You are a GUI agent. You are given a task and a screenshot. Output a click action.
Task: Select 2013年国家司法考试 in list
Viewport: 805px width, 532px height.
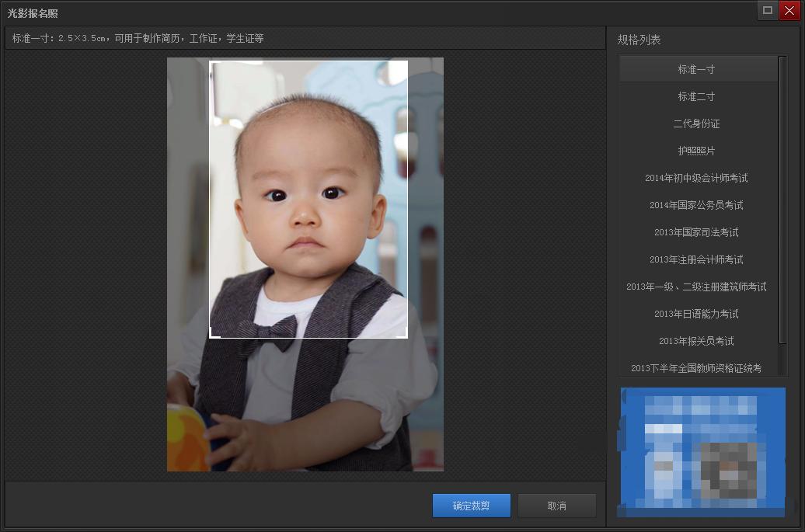[x=696, y=232]
